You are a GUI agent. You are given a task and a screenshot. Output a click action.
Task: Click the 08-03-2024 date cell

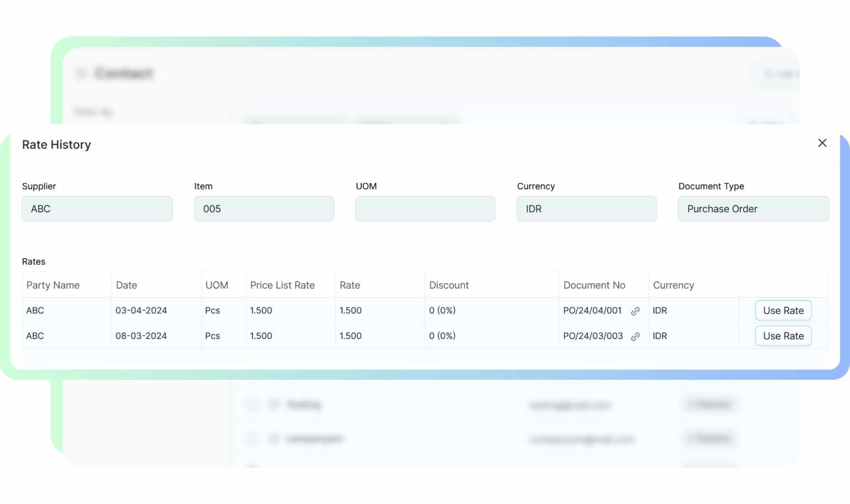(141, 336)
